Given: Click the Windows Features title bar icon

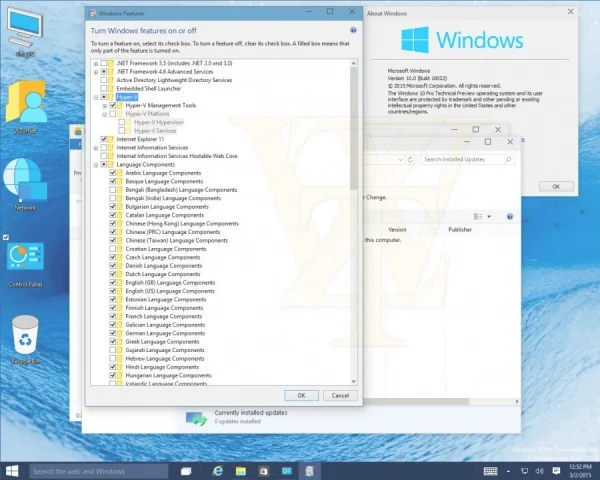Looking at the screenshot, I should 92,13.
